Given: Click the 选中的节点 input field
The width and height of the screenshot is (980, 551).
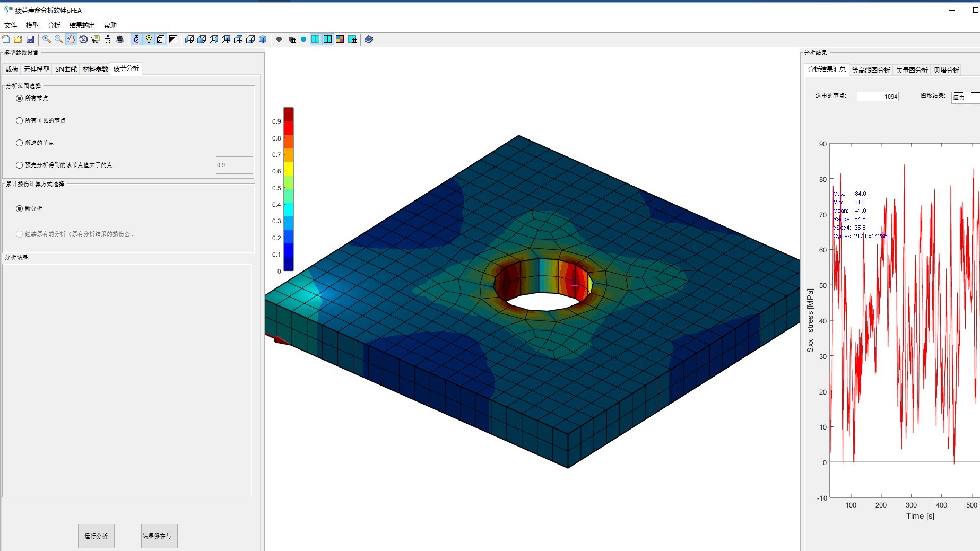Looking at the screenshot, I should click(x=878, y=97).
